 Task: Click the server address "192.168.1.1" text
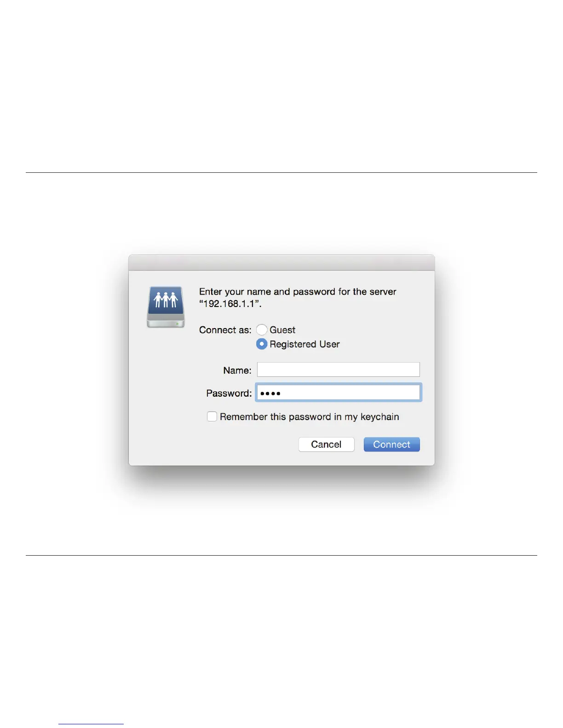229,304
